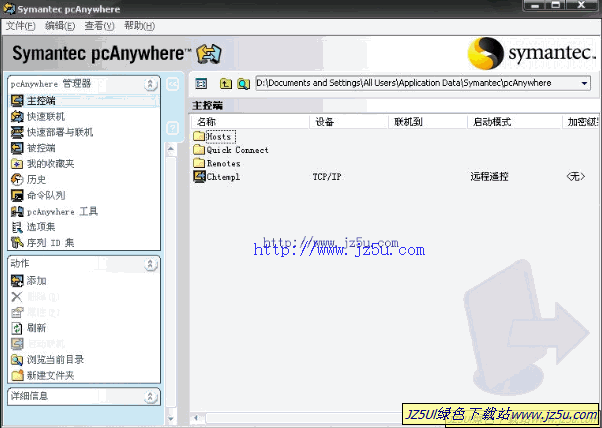602x428 pixels.
Task: Collapse the 动作 actions panel
Action: tap(150, 264)
